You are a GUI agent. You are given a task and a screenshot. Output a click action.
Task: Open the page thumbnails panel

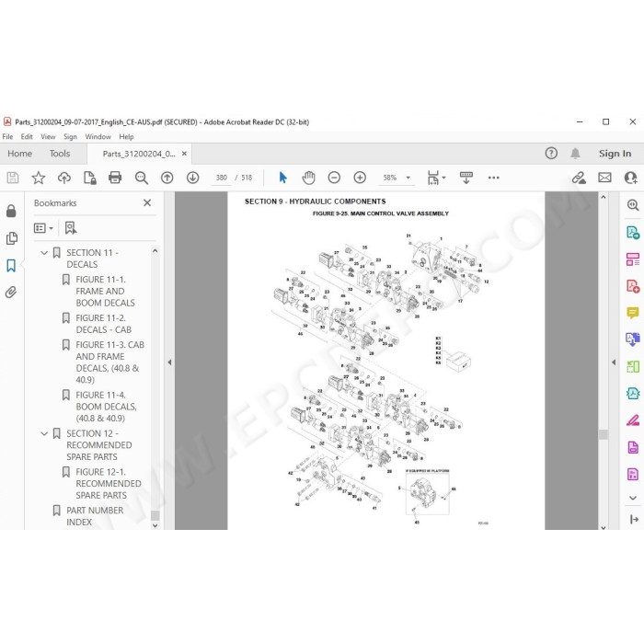pos(11,238)
